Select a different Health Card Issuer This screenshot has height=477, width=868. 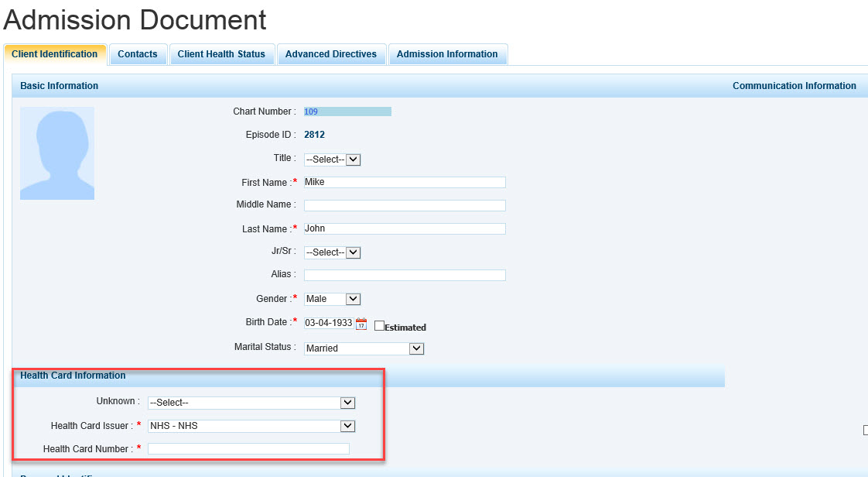coord(251,426)
